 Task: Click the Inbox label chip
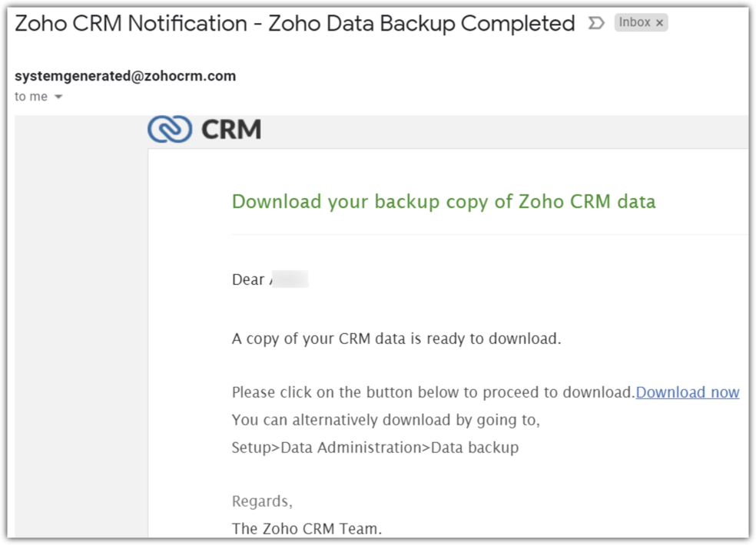pyautogui.click(x=635, y=23)
